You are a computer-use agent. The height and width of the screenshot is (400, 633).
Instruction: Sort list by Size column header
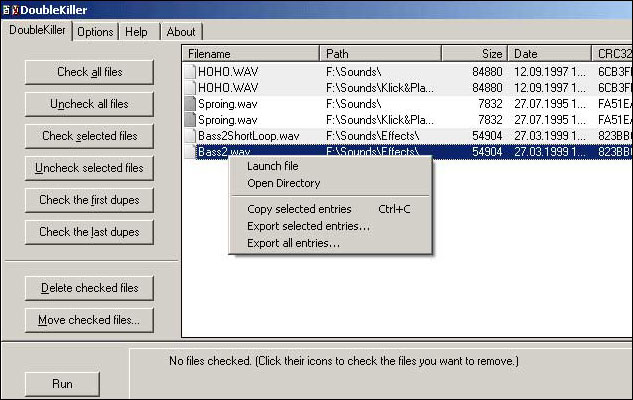point(474,53)
